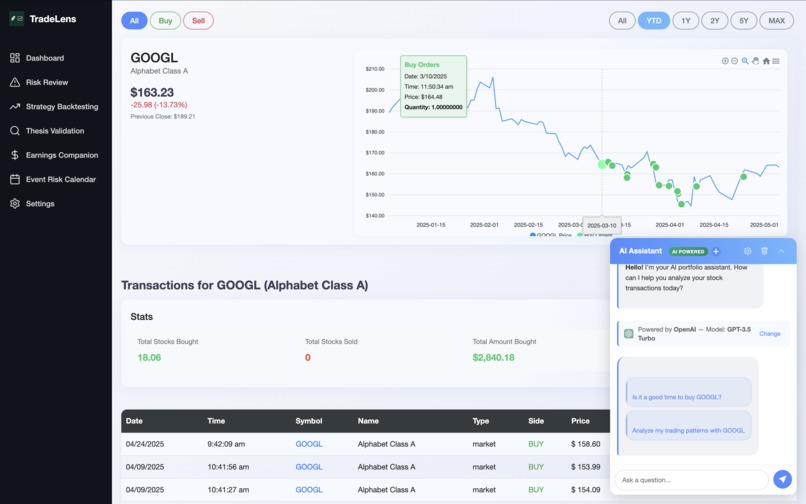Collapse the AI Assistant panel
806x504 pixels.
(781, 251)
